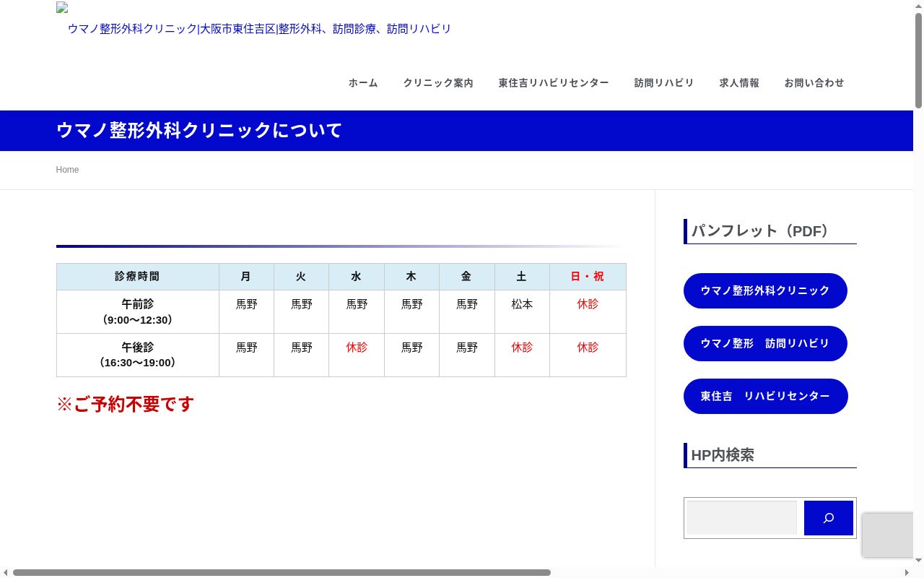
Task: Open クリニック案内 in navigation
Action: [438, 83]
